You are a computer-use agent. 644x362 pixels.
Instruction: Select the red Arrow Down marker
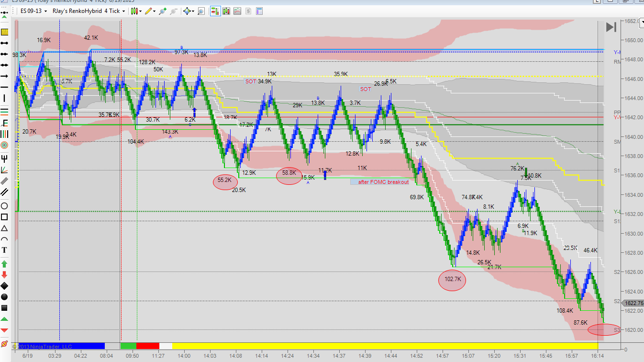pyautogui.click(x=5, y=274)
